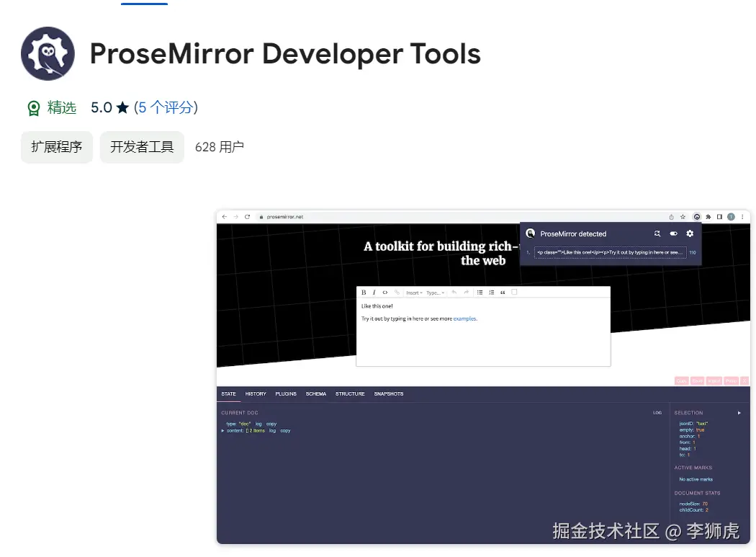The height and width of the screenshot is (557, 756).
Task: Reload the prosemirror.net page in the preview
Action: click(248, 217)
